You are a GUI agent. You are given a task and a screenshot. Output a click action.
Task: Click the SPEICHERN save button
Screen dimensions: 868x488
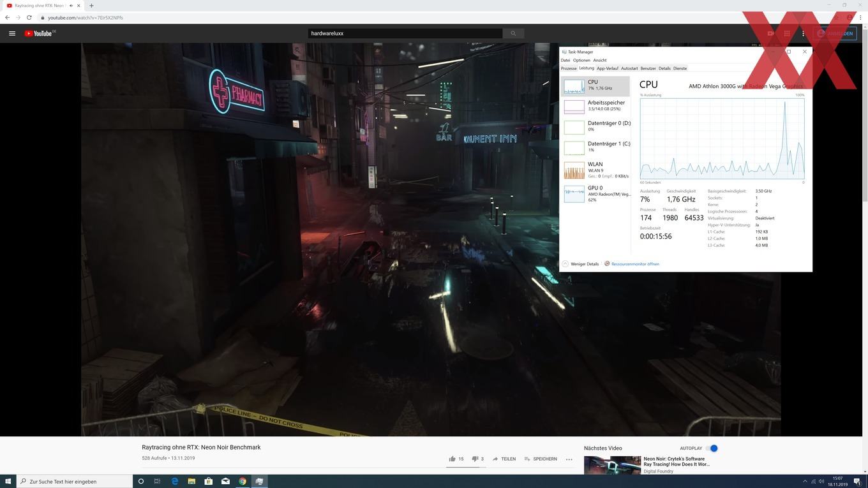(x=541, y=459)
